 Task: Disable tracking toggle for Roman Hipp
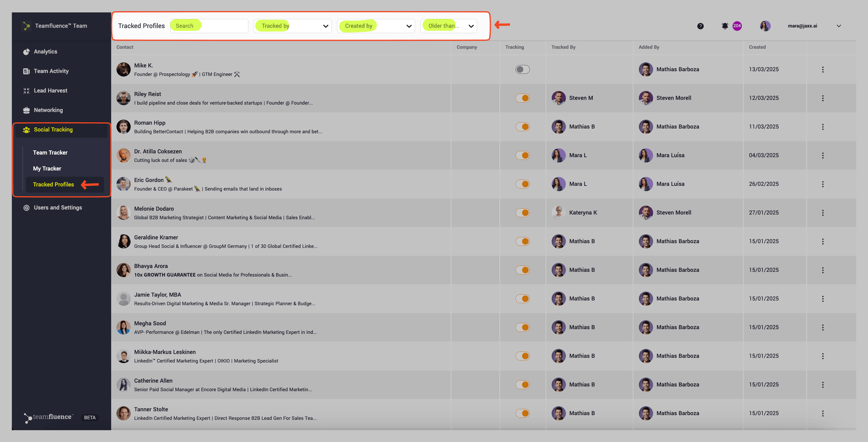point(522,127)
